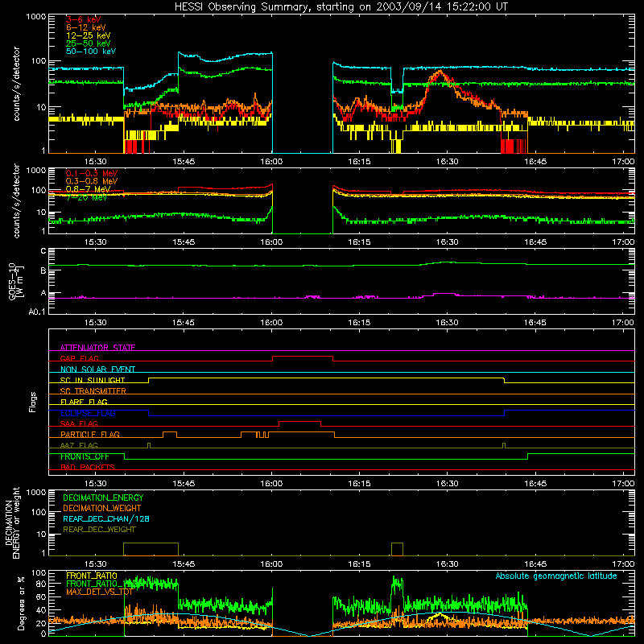Click the raised step of the GAP_FLAG line
Screen dimensions: 644x644
pos(303,356)
